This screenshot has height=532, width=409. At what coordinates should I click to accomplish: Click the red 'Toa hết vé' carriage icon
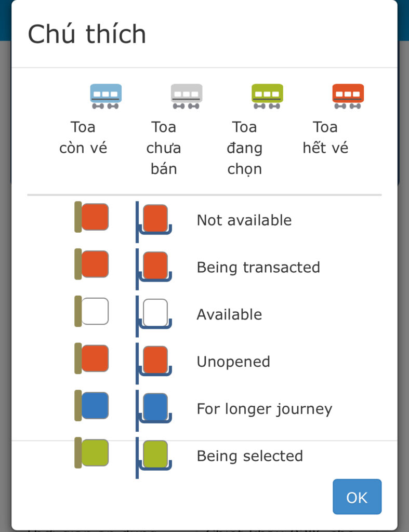[x=348, y=96]
